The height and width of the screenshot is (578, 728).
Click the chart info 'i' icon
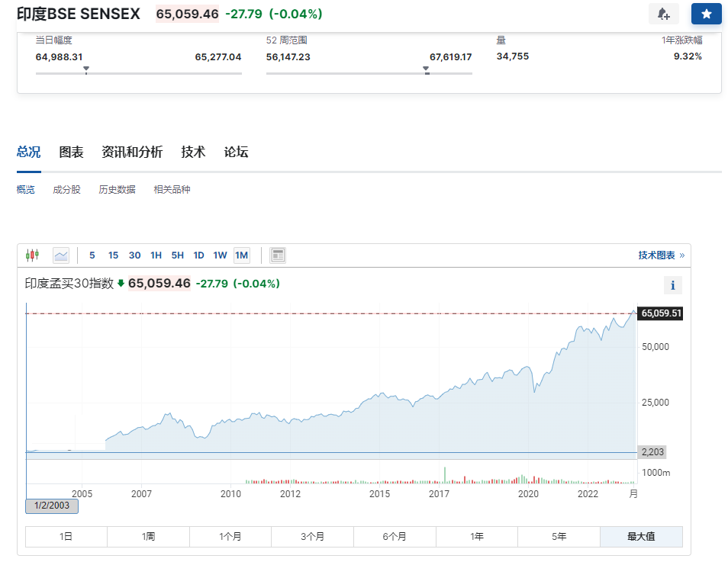pyautogui.click(x=673, y=285)
